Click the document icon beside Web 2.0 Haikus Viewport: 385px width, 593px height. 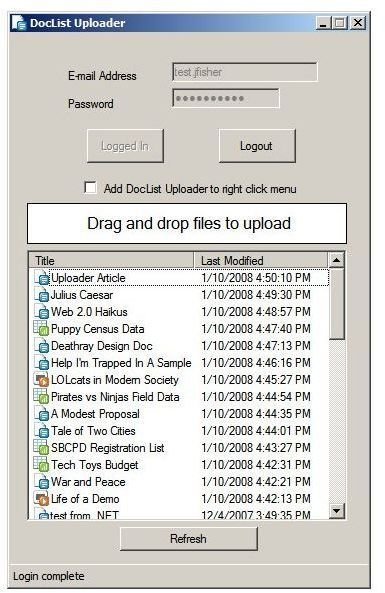[42, 312]
